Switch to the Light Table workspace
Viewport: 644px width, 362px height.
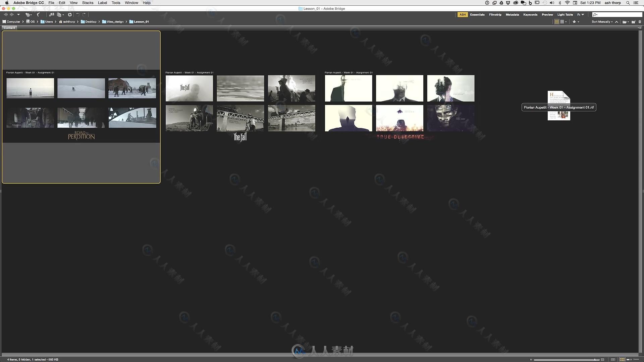(565, 15)
